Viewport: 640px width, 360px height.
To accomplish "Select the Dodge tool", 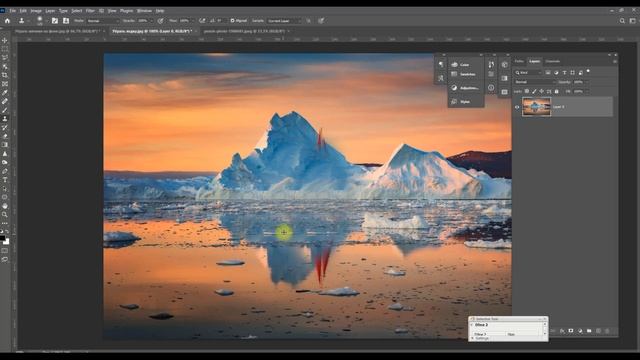I will pos(5,162).
